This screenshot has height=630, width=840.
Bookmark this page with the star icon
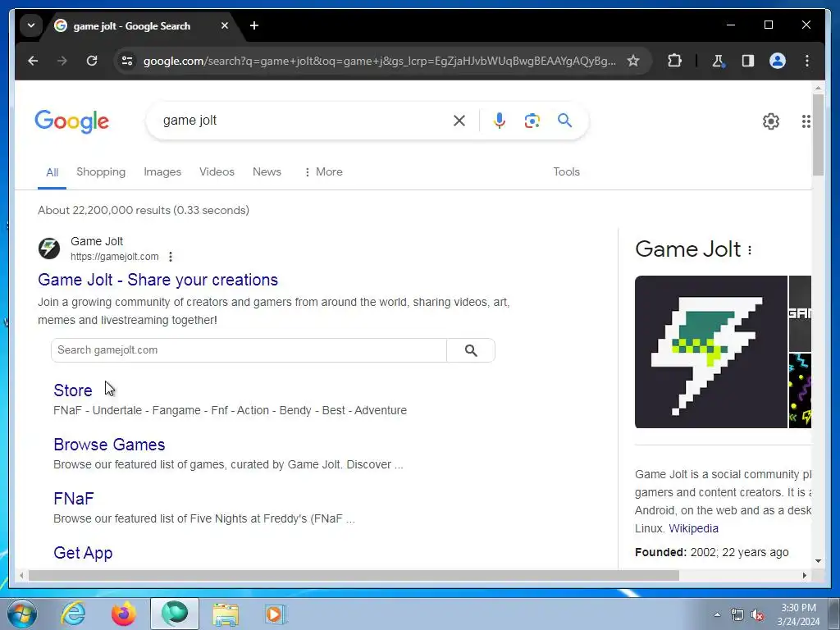pos(633,61)
